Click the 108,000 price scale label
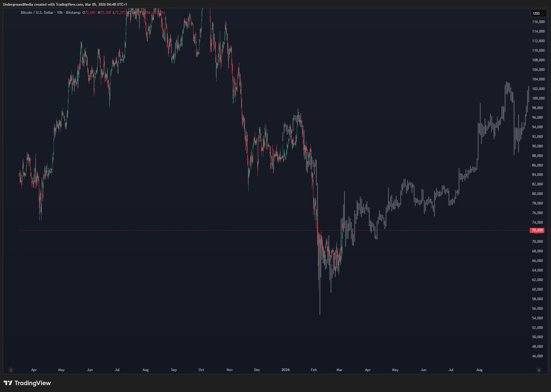This screenshot has height=392, width=551. coord(538,60)
